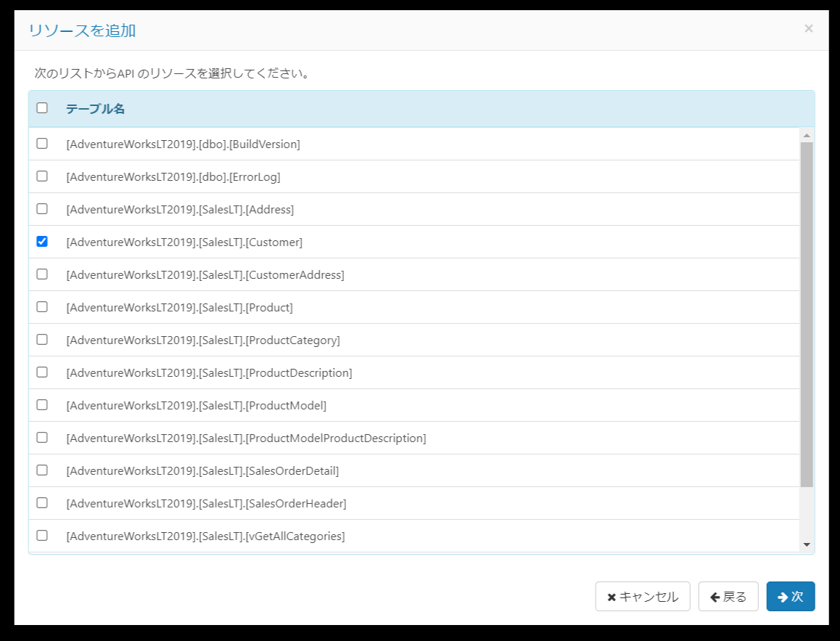The image size is (840, 641).
Task: Check the [SalesLT].[Product] table checkbox
Action: [x=42, y=306]
